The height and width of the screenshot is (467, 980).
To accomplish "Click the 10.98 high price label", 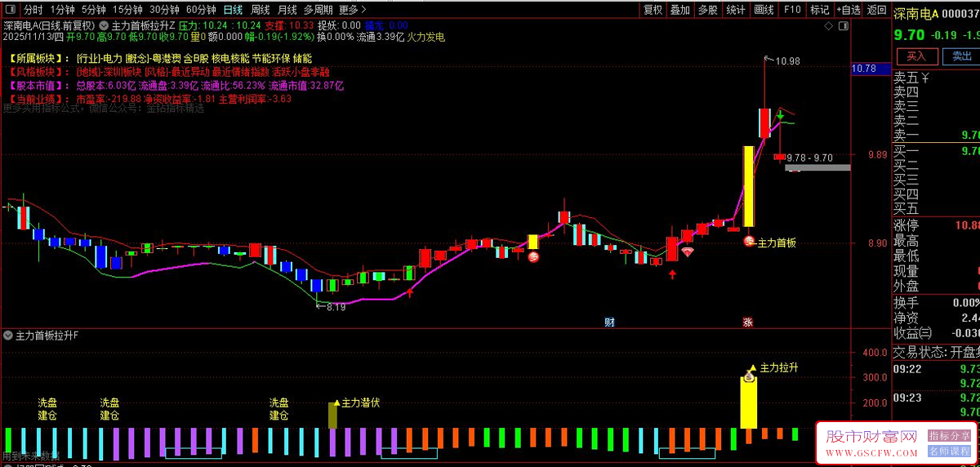I will click(x=787, y=61).
